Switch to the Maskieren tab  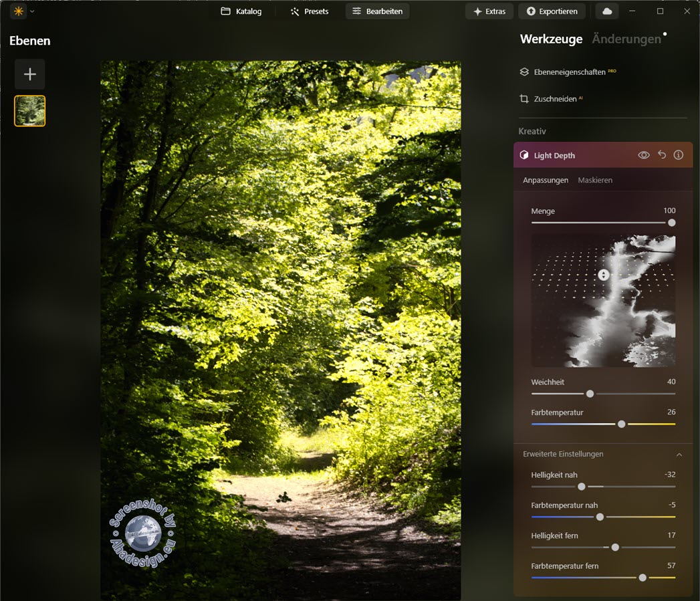pos(595,180)
